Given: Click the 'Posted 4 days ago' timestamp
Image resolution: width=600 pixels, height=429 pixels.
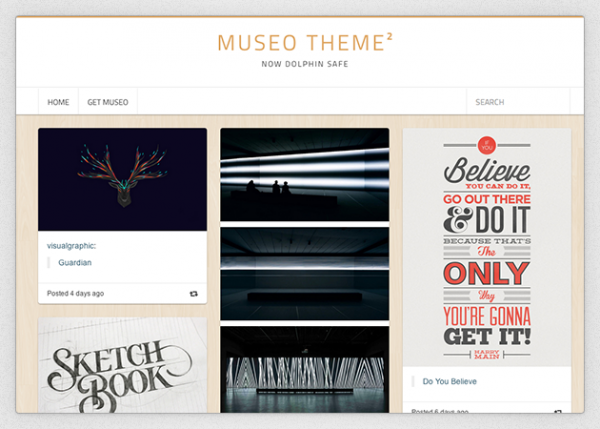Looking at the screenshot, I should [x=75, y=294].
